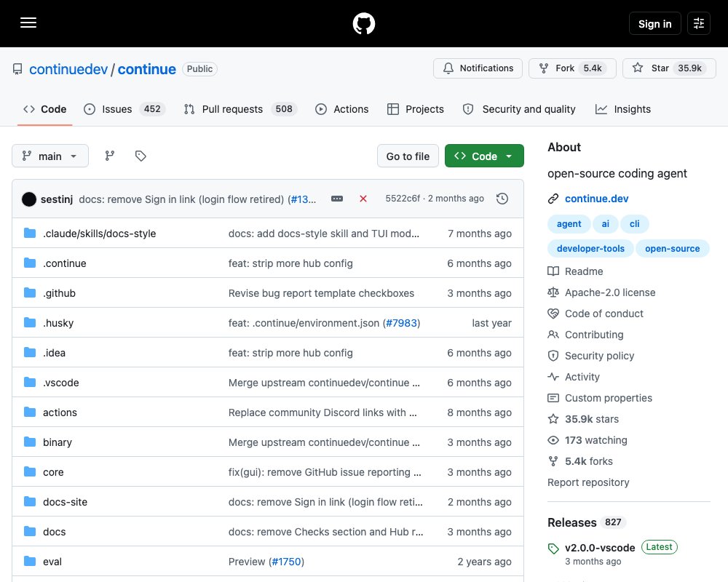This screenshot has width=728, height=582.
Task: Open the main branch dropdown
Action: point(50,156)
